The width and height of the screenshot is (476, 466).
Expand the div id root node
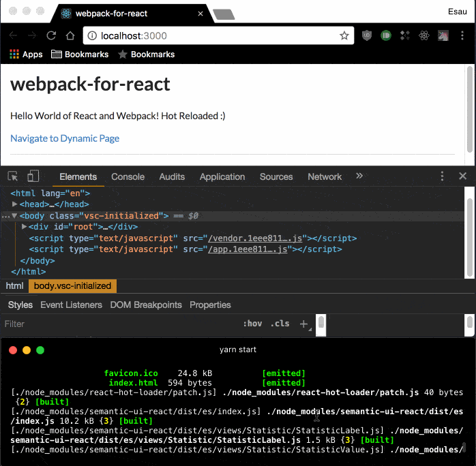(x=25, y=227)
